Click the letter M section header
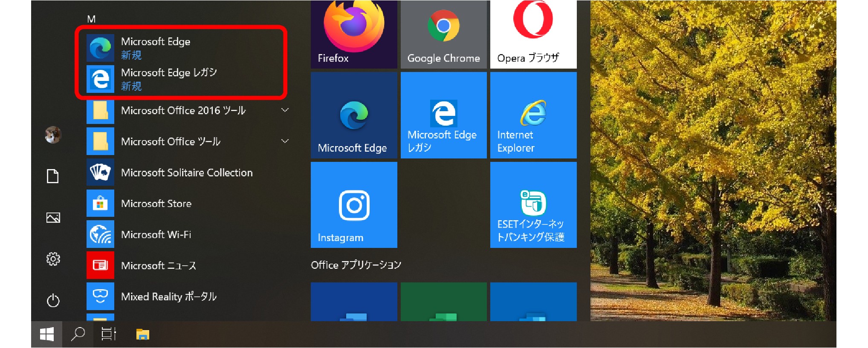This screenshot has height=348, width=868. pos(91,19)
